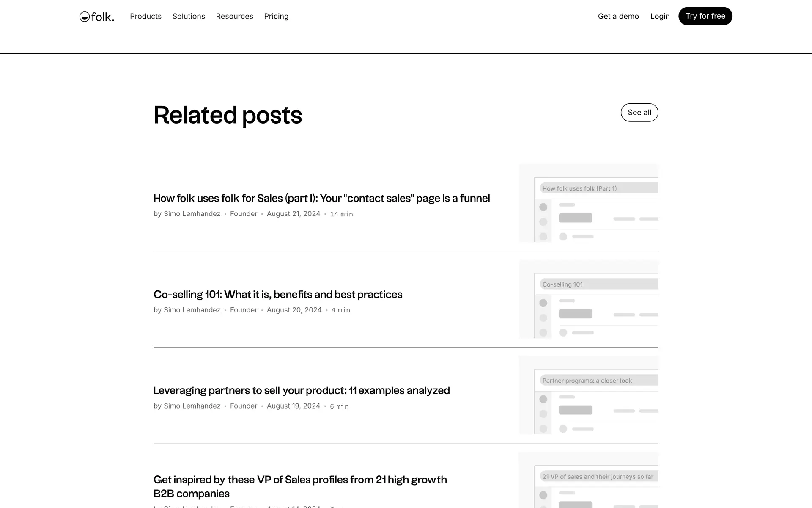The height and width of the screenshot is (508, 812).
Task: Click the "21 VP of sales" thumbnail
Action: pos(588,480)
